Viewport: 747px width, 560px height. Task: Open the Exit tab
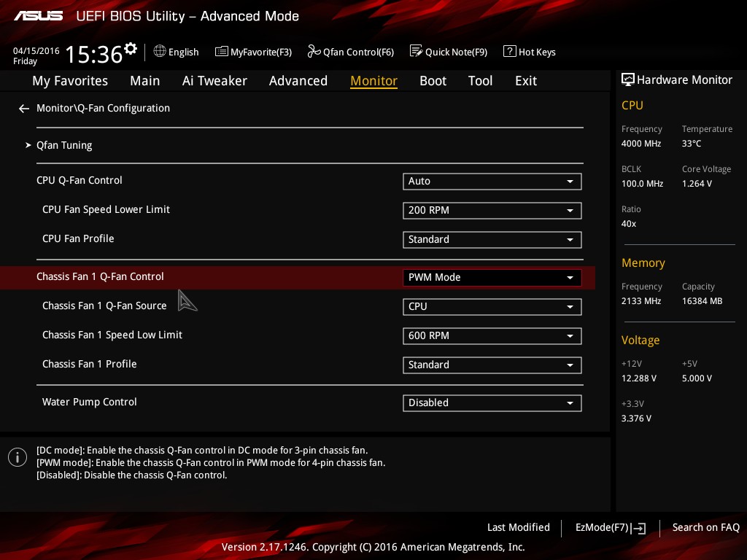point(526,81)
